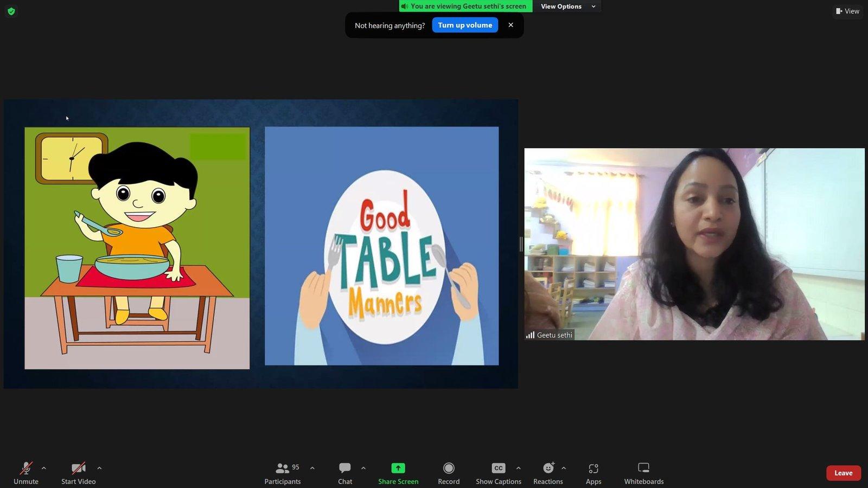The width and height of the screenshot is (868, 488).
Task: Click Turn up volume button
Action: click(x=465, y=25)
